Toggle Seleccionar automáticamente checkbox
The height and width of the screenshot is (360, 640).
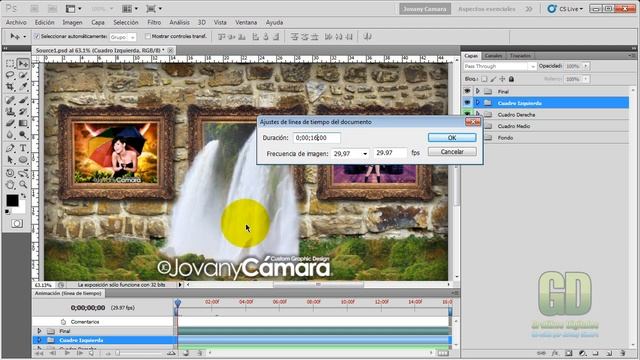pyautogui.click(x=36, y=36)
